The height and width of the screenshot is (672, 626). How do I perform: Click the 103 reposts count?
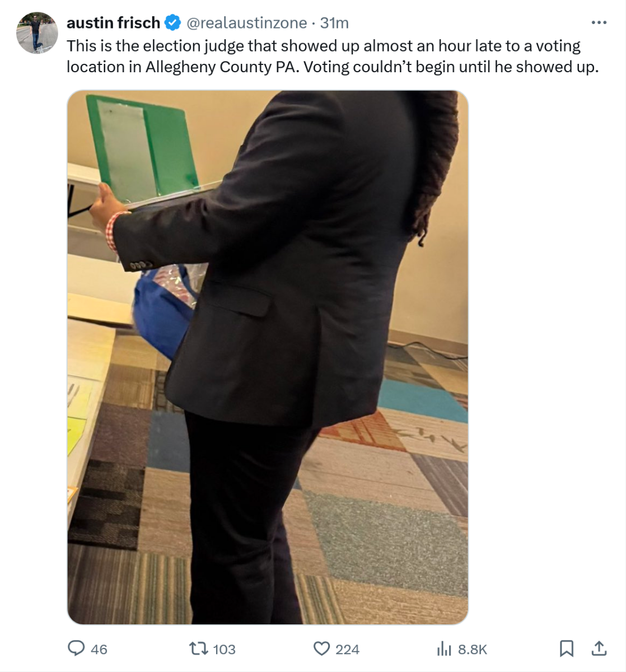pyautogui.click(x=224, y=649)
